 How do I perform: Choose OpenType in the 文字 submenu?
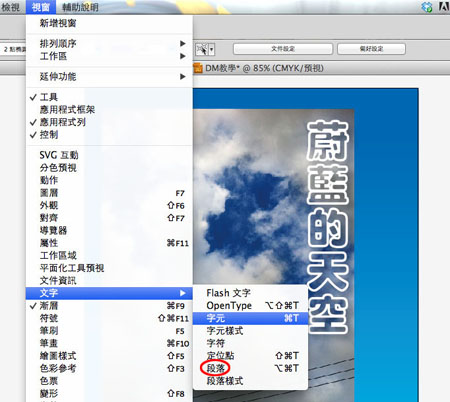[x=250, y=306]
